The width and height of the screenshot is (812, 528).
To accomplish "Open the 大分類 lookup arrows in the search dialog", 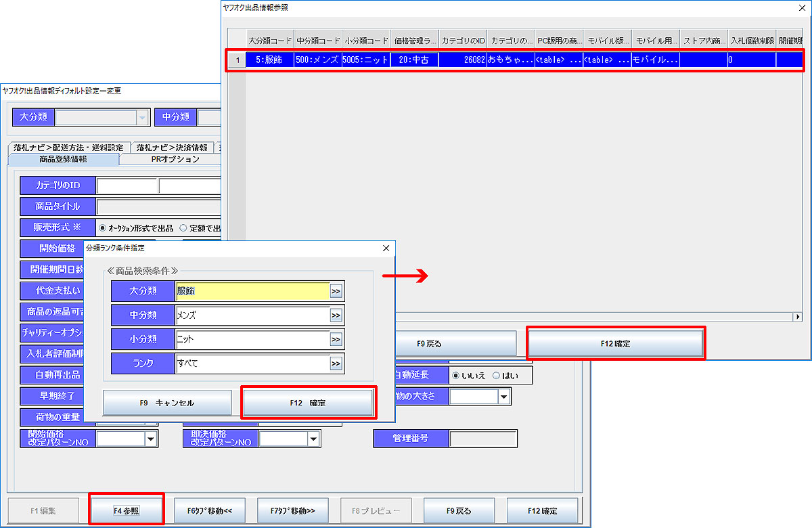I will coord(336,291).
